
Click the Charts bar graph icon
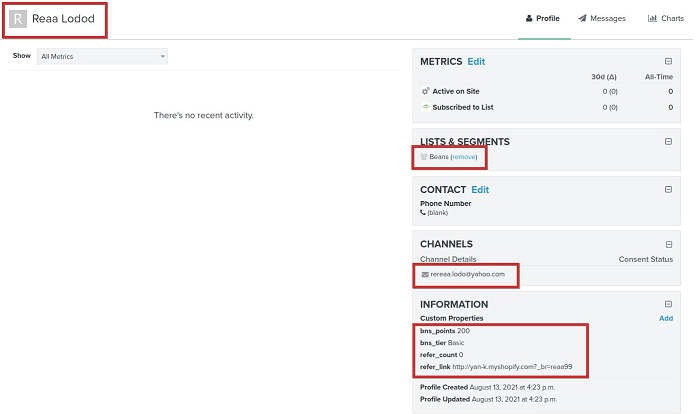tap(652, 18)
